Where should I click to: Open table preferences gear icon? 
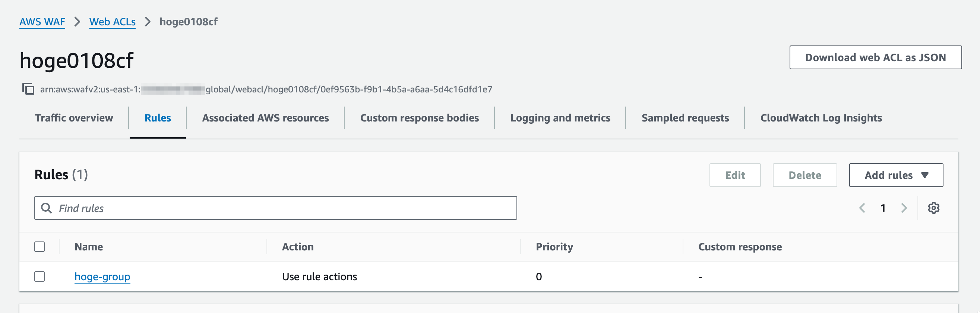pyautogui.click(x=933, y=208)
